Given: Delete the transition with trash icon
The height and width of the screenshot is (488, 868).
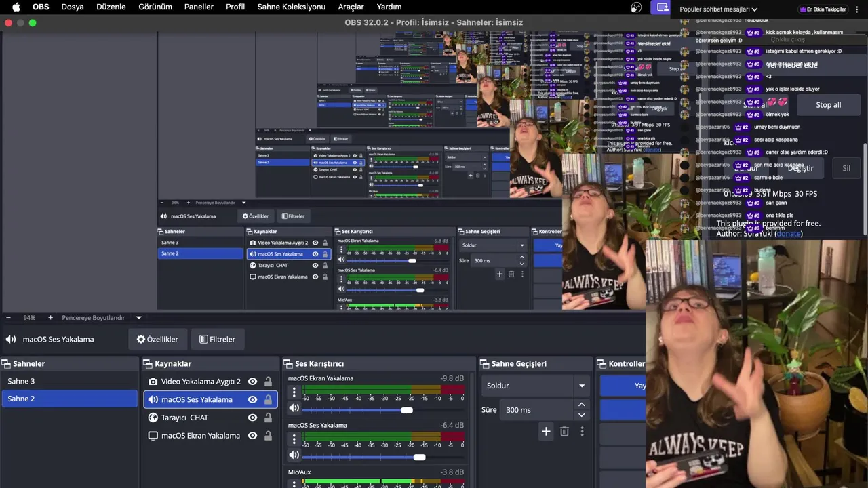Looking at the screenshot, I should click(x=564, y=431).
